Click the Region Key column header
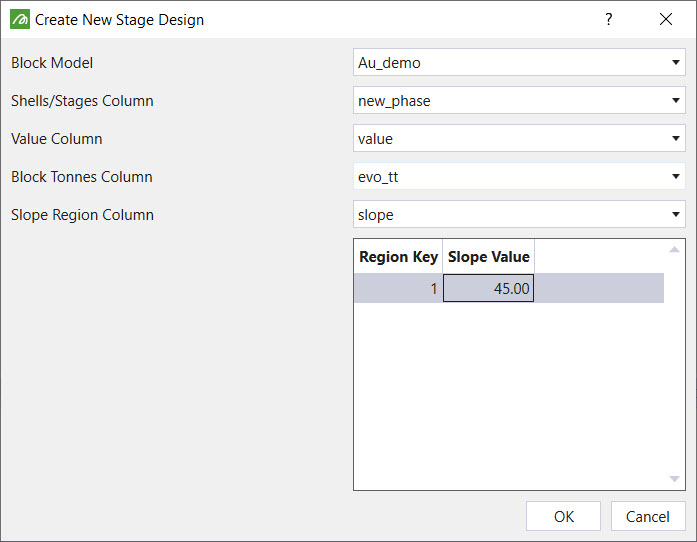This screenshot has height=542, width=697. click(398, 257)
